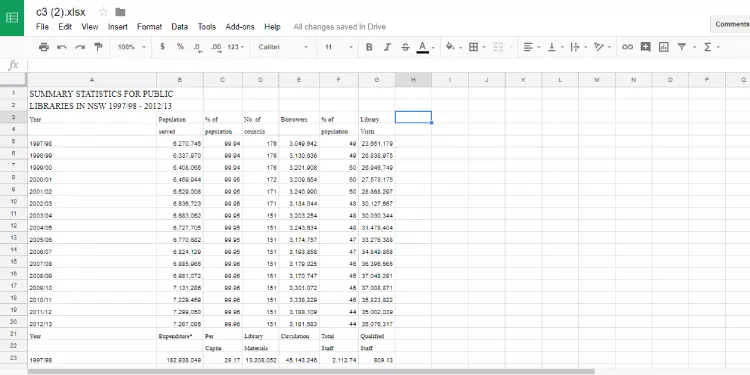The image size is (750, 375).
Task: Format as percent
Action: [x=180, y=47]
